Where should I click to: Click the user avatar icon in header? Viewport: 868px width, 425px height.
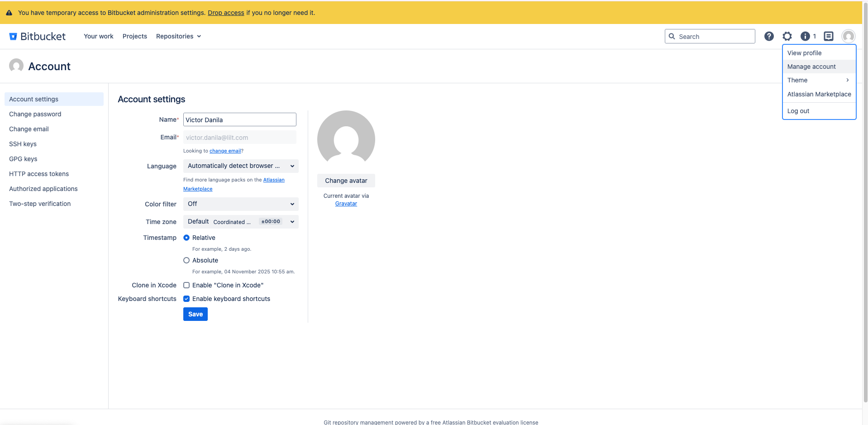coord(849,36)
